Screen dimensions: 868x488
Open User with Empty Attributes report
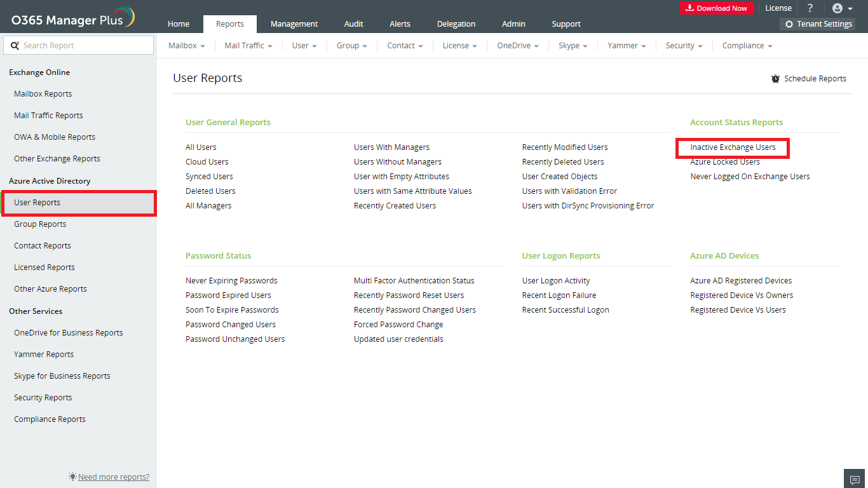[x=402, y=177]
